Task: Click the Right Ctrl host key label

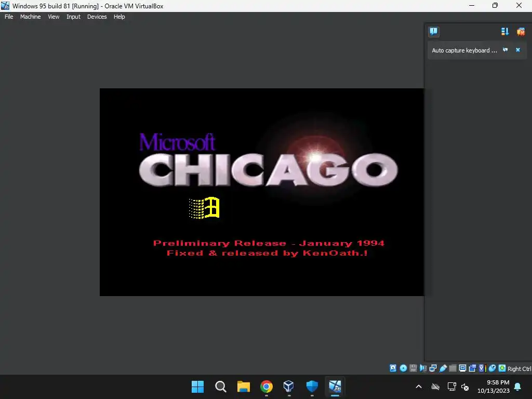Action: tap(520, 369)
